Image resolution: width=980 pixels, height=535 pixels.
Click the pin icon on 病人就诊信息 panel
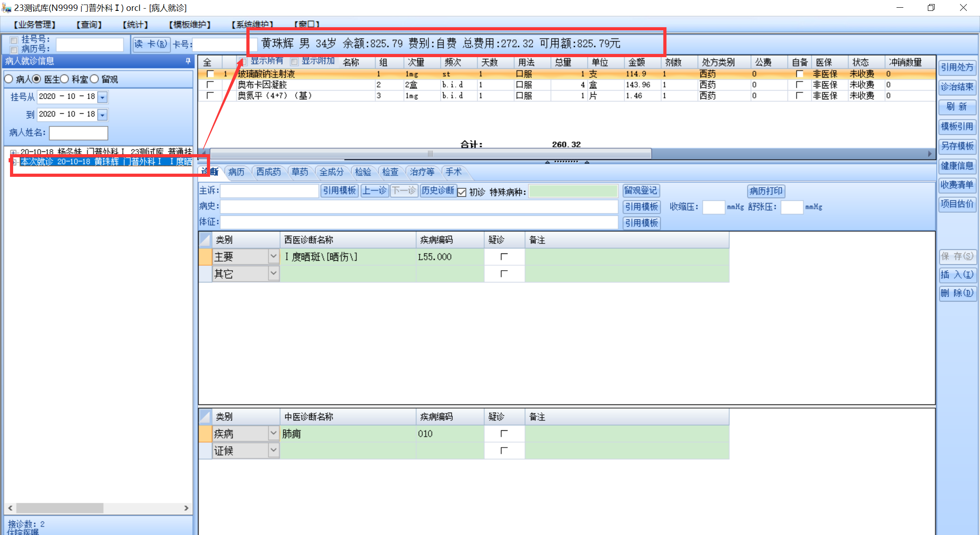tap(188, 61)
